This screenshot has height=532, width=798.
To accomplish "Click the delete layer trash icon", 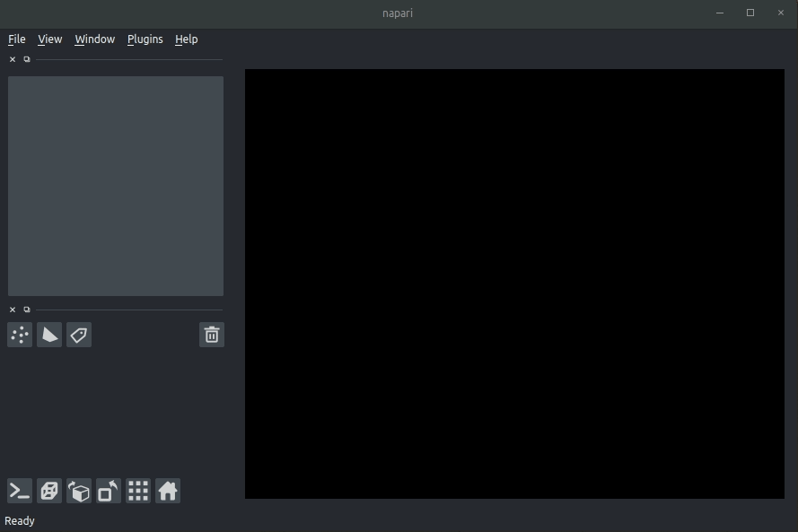I will 212,335.
